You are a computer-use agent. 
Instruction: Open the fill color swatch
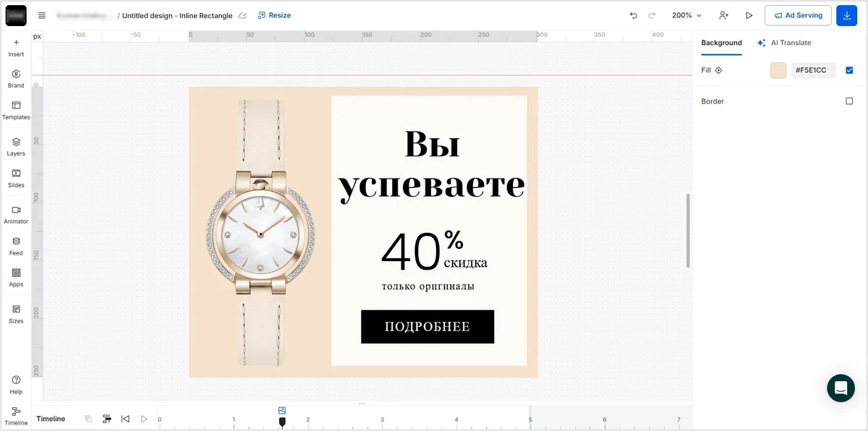point(778,70)
